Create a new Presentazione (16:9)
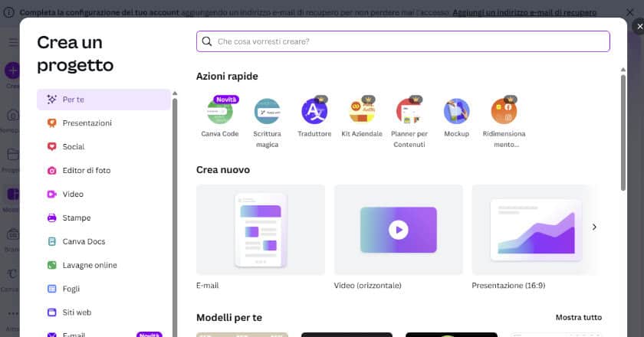This screenshot has width=644, height=337. tap(534, 230)
